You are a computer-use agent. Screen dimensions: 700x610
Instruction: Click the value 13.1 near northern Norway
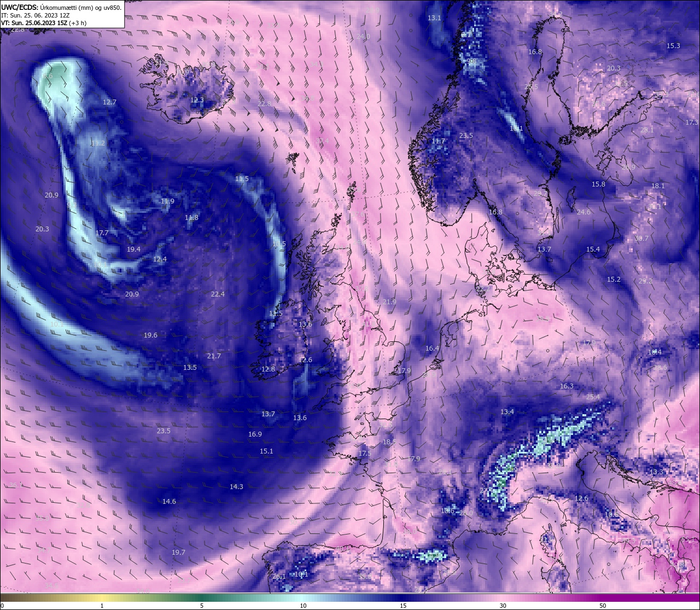(434, 18)
